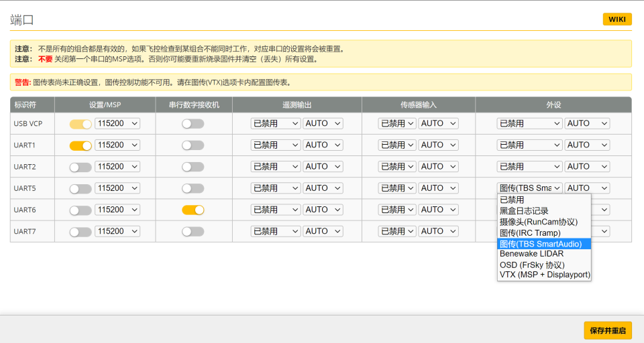
Task: Enable serial receiver toggle on UART1
Action: pyautogui.click(x=193, y=145)
